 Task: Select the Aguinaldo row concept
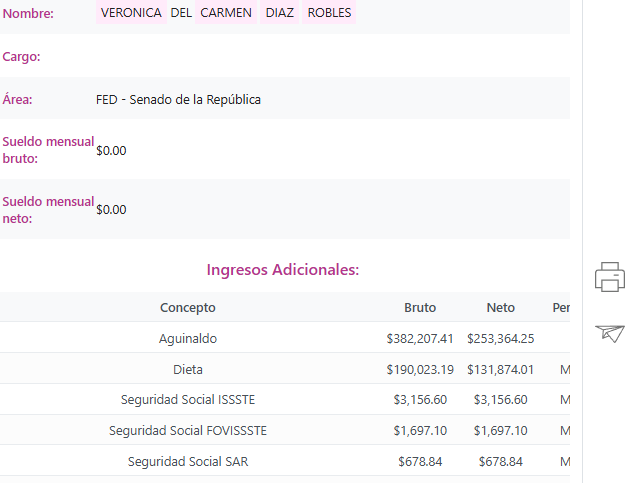pyautogui.click(x=187, y=339)
